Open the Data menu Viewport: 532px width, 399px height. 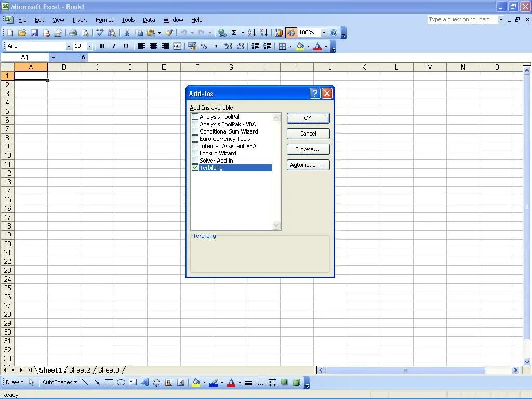(149, 20)
